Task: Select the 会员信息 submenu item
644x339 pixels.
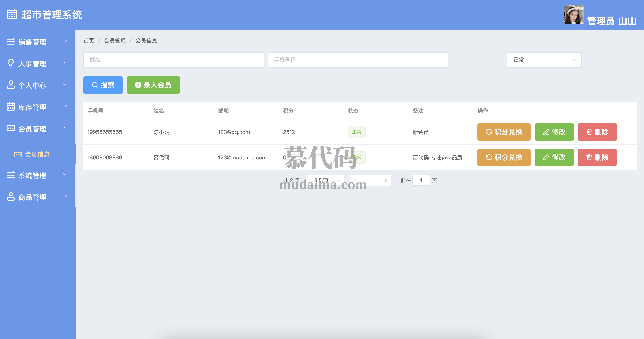Action: point(37,154)
